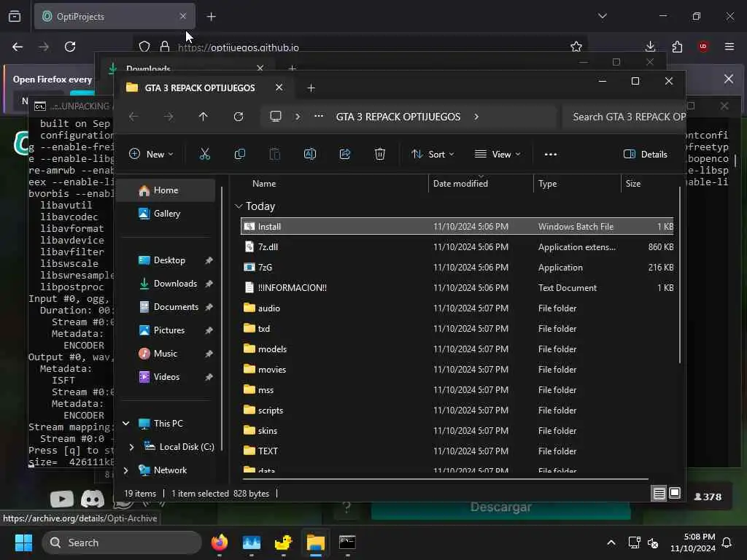
Task: Click the file list vertical scrollbar
Action: pos(679,276)
